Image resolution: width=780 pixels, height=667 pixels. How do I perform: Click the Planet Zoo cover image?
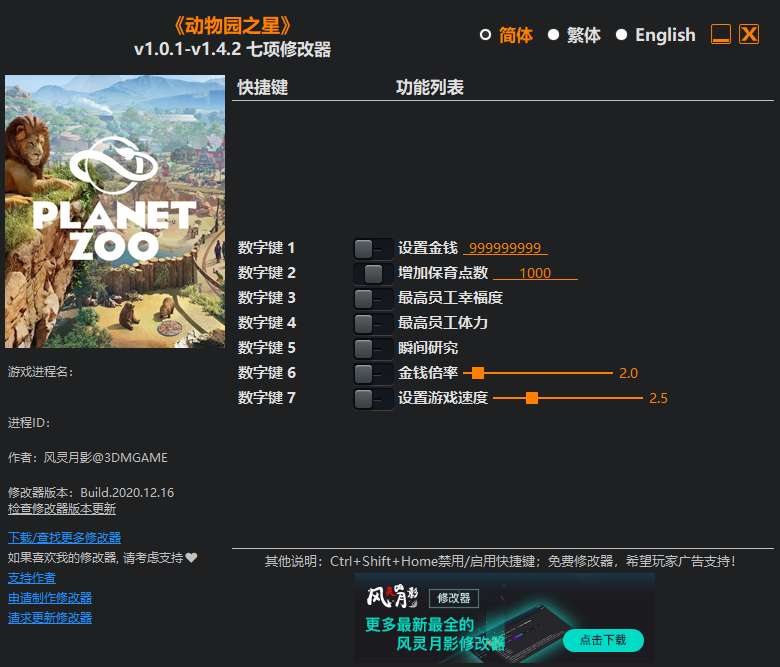115,211
